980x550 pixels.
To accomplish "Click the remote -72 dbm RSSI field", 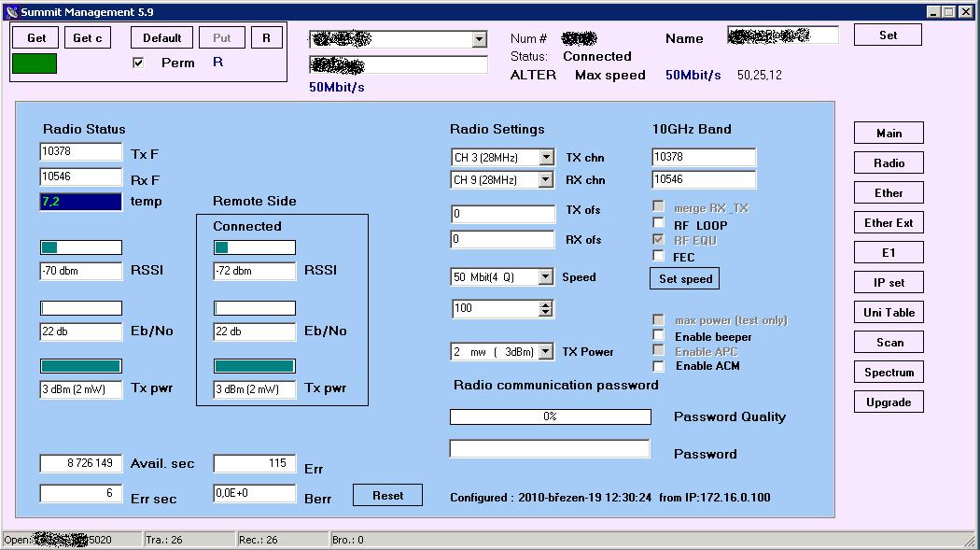I will (x=255, y=271).
